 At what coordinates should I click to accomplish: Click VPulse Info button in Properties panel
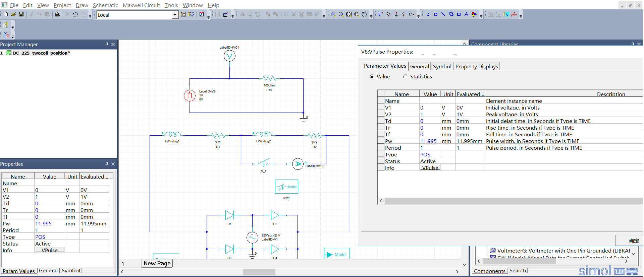coord(50,250)
